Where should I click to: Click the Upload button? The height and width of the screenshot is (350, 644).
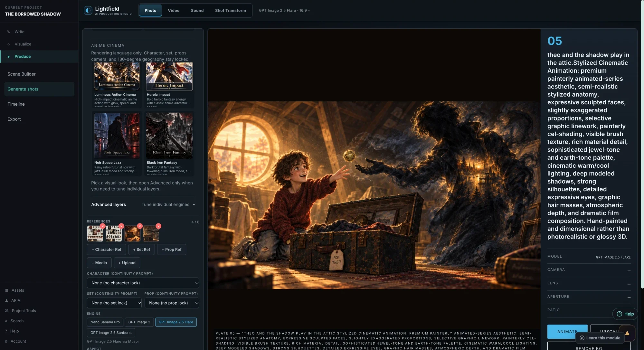pyautogui.click(x=127, y=263)
